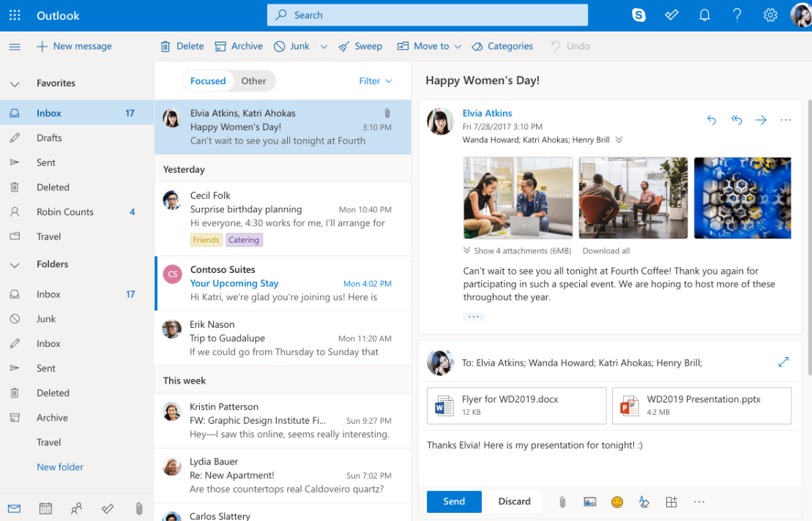The height and width of the screenshot is (521, 812).
Task: Open notifications bell
Action: (x=704, y=15)
